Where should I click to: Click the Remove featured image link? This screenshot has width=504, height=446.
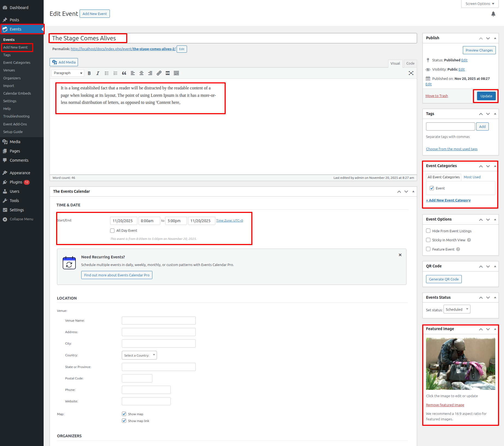tap(445, 405)
